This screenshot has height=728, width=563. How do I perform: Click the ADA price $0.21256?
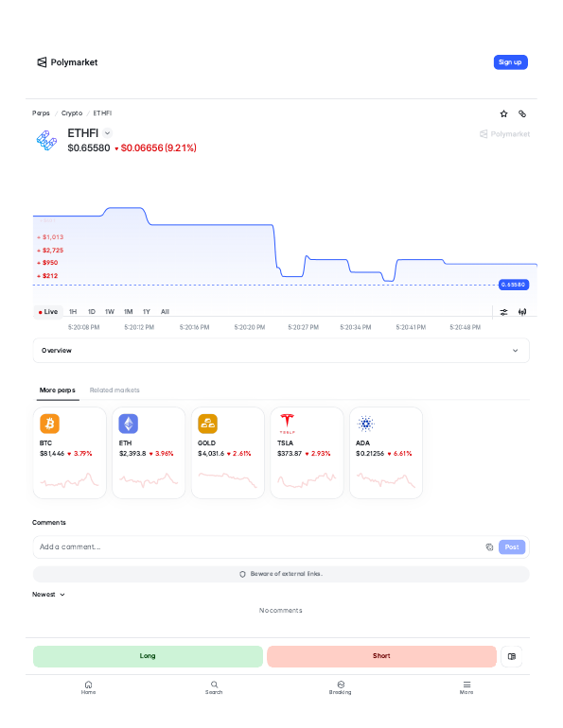[370, 454]
